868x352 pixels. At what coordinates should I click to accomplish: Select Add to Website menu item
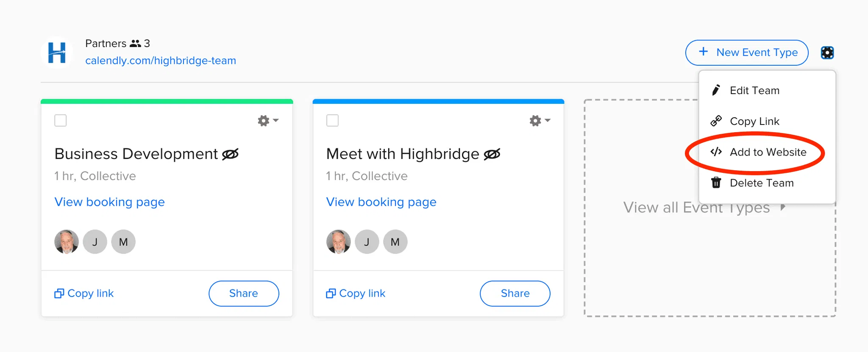pos(768,152)
